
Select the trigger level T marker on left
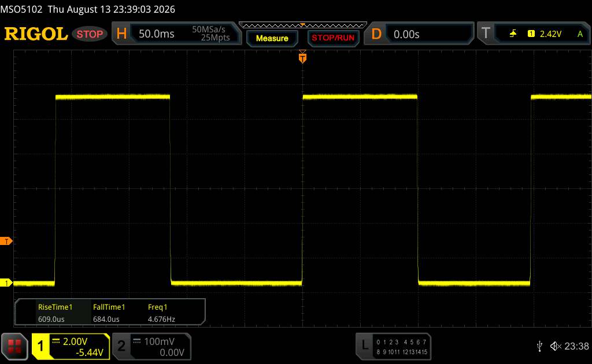pos(6,241)
